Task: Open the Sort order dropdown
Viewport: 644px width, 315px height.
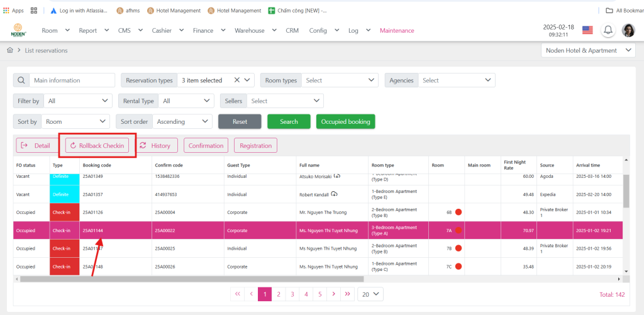Action: pos(184,121)
